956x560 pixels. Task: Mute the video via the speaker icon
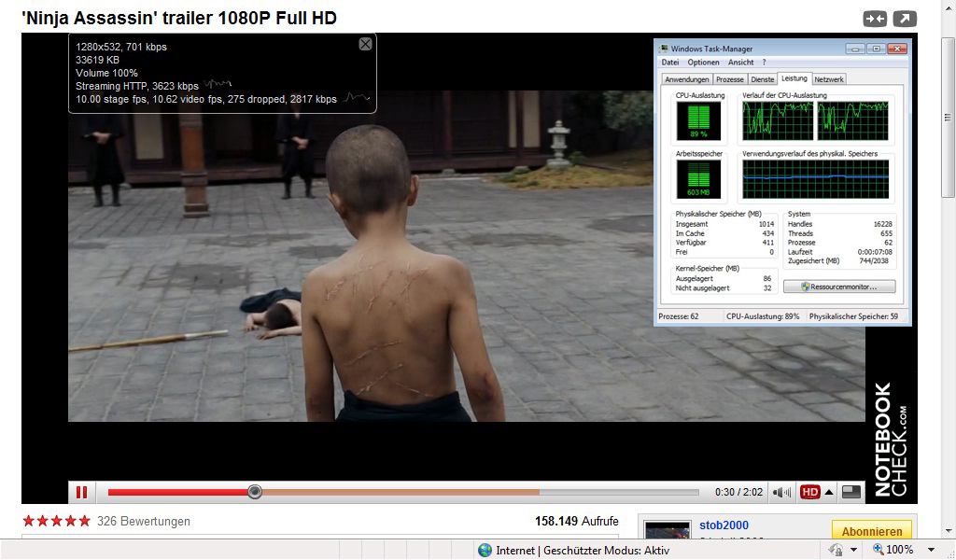point(782,493)
